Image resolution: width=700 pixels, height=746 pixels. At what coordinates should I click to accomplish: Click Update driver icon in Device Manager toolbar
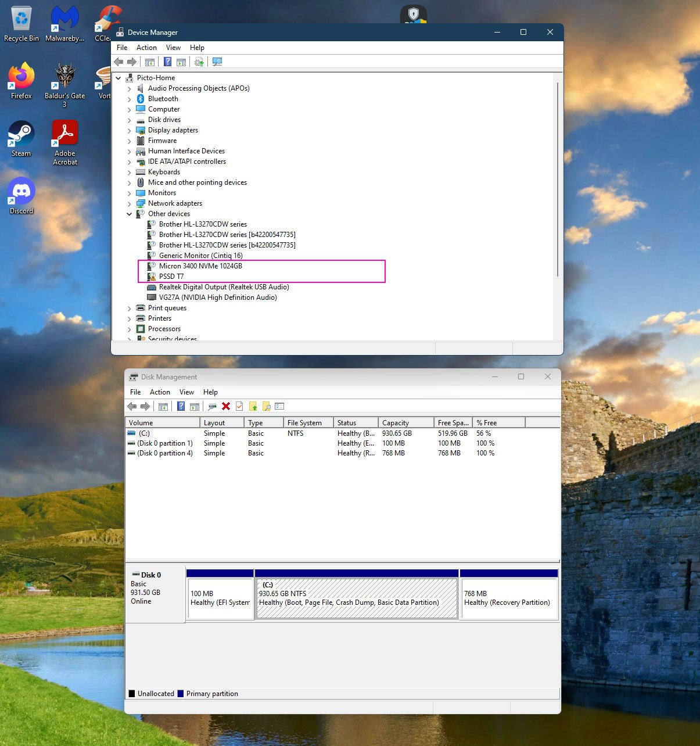click(199, 62)
